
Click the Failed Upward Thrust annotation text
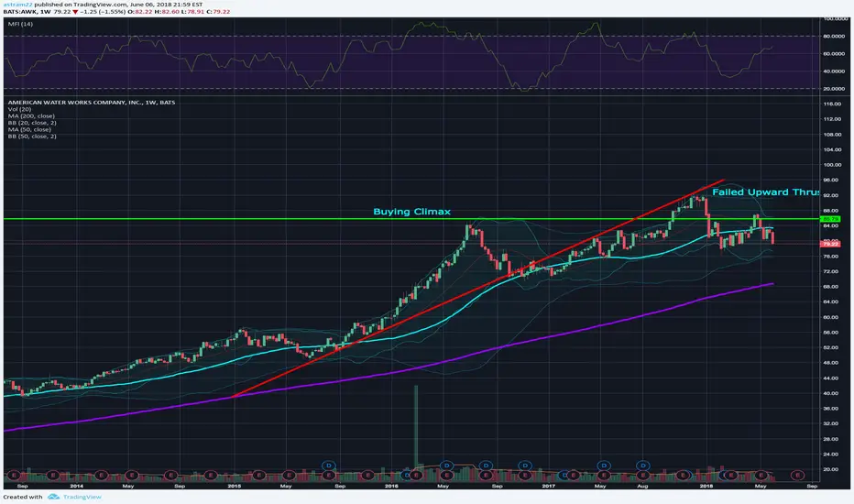coord(765,192)
